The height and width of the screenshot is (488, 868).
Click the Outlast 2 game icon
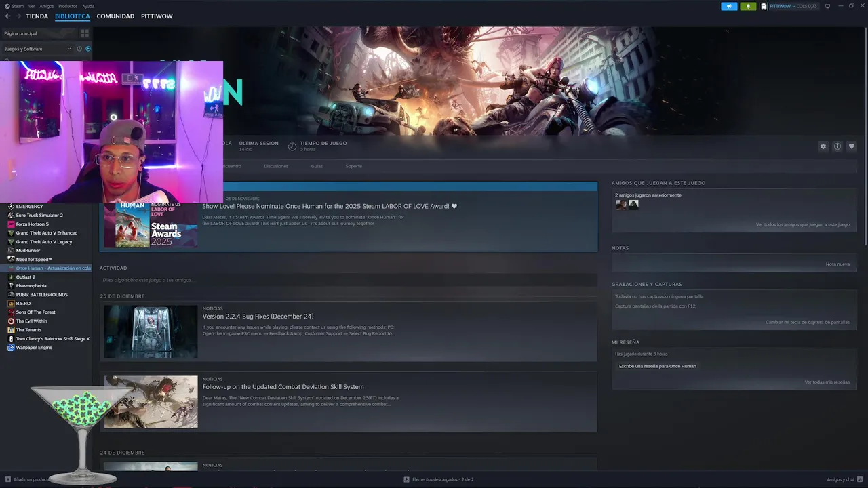pyautogui.click(x=11, y=277)
